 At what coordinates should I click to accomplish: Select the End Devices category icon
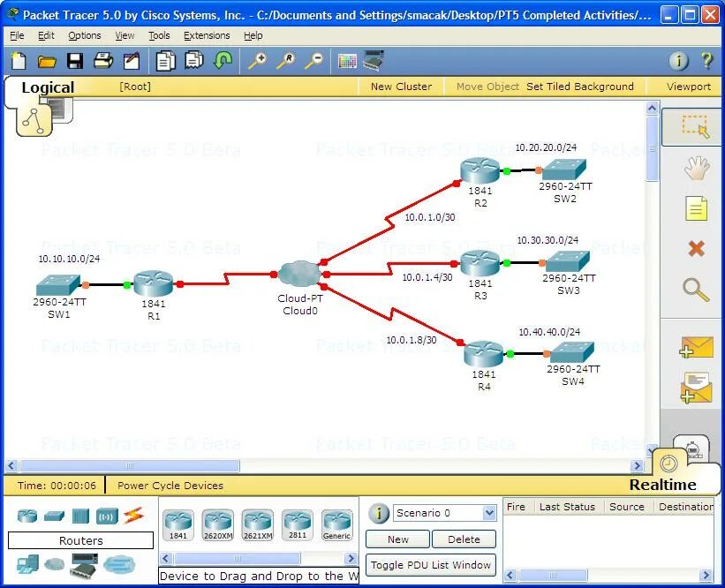(x=27, y=564)
